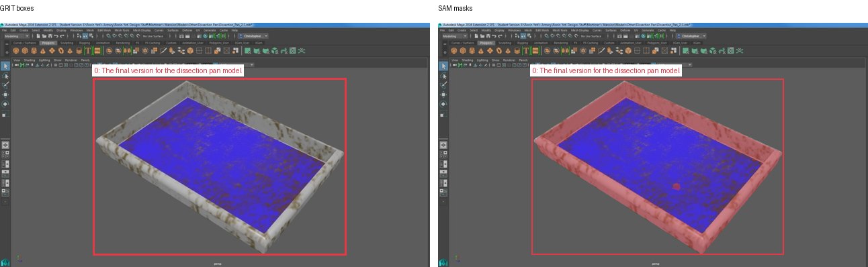Click Undo arrow in SAM masks status line

coord(494,36)
